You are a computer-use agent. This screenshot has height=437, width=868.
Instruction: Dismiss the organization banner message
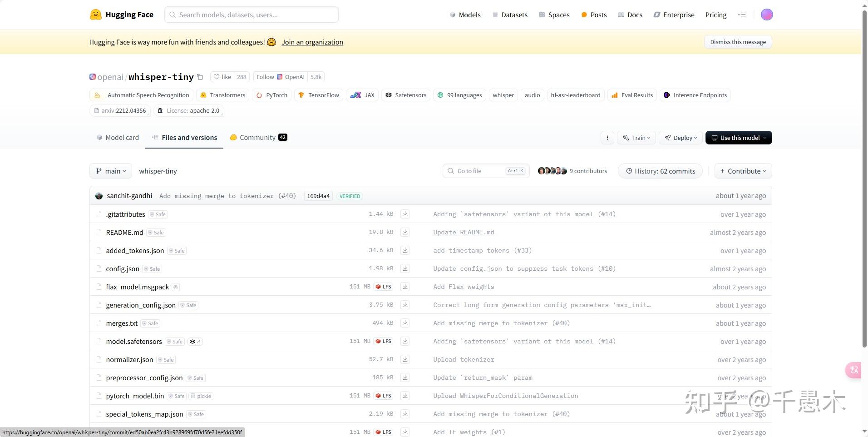tap(738, 42)
